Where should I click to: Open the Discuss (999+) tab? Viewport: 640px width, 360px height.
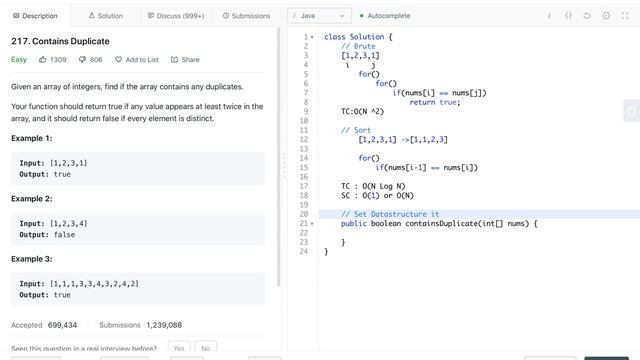176,16
